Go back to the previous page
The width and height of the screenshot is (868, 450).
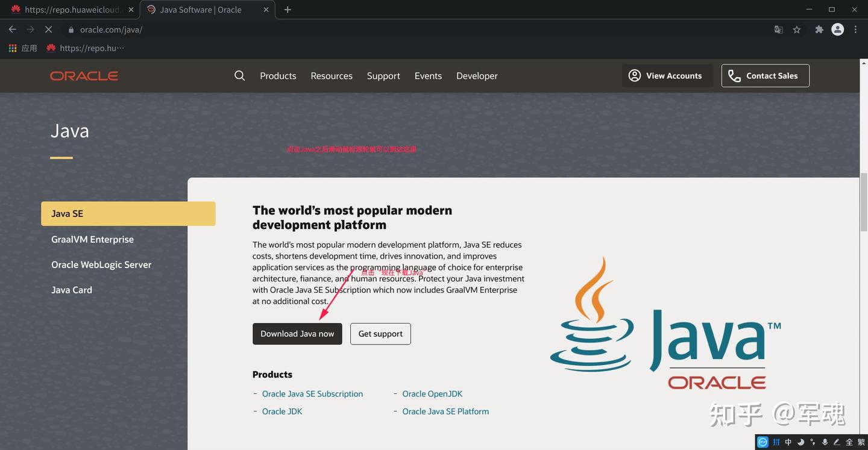coord(12,30)
